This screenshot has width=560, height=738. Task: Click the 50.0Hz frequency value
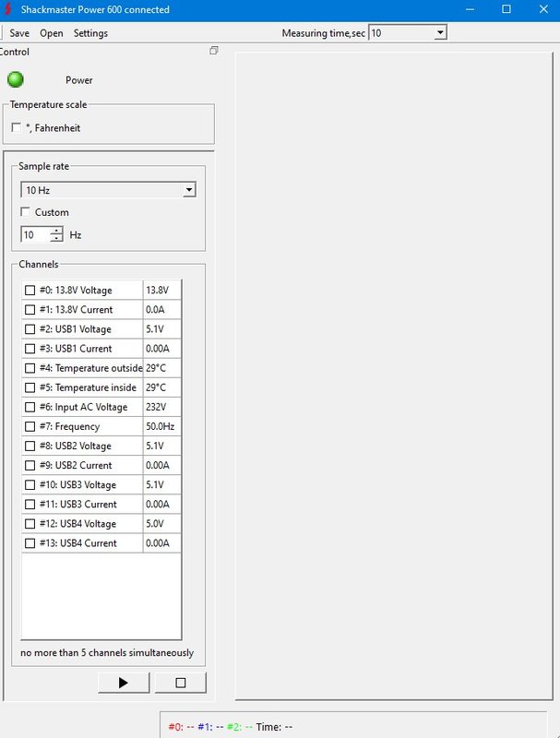click(x=161, y=426)
